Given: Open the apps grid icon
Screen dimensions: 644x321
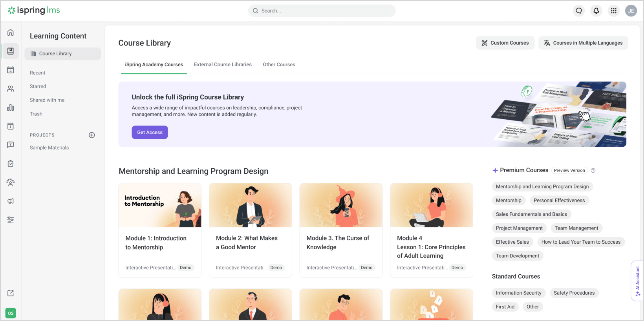Looking at the screenshot, I should pyautogui.click(x=613, y=11).
